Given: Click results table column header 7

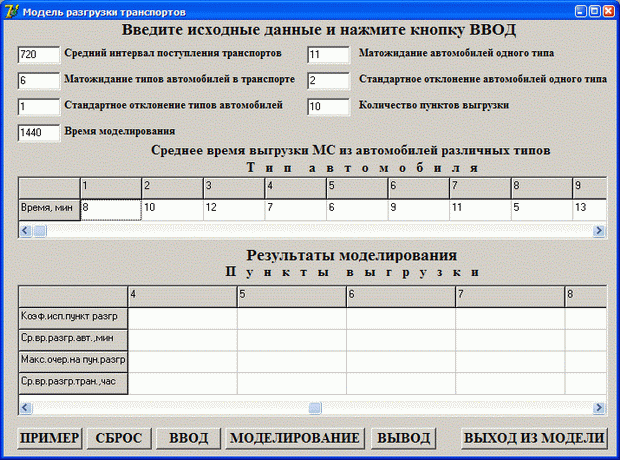Looking at the screenshot, I should (510, 297).
